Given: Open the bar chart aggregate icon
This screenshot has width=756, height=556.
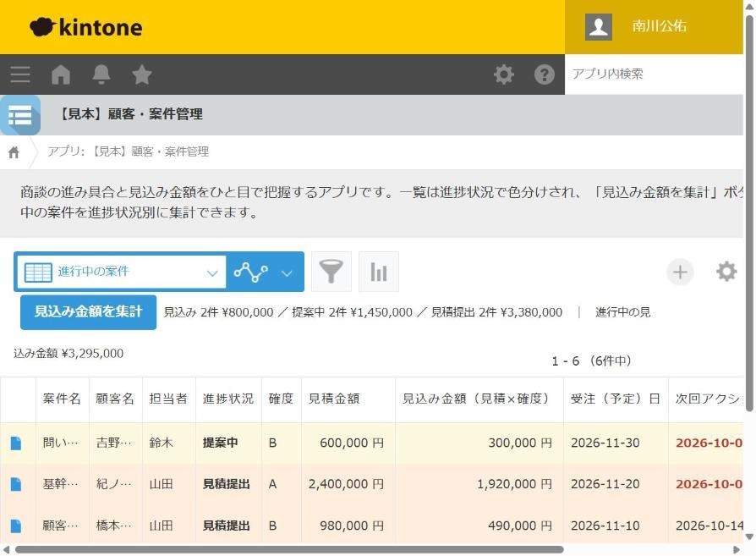Looking at the screenshot, I should point(379,272).
